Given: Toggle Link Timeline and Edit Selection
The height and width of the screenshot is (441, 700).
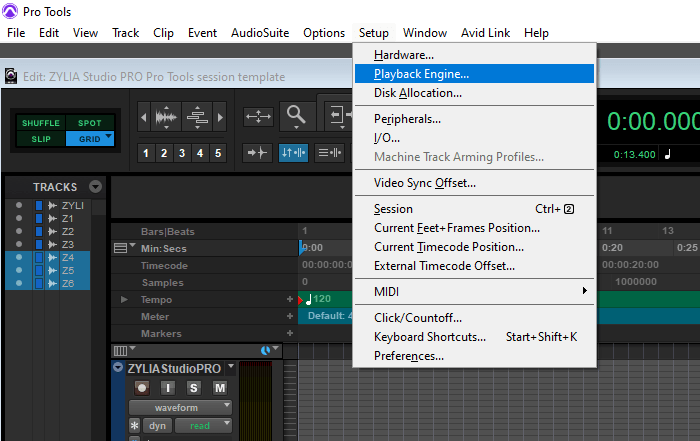Looking at the screenshot, I should [x=293, y=153].
